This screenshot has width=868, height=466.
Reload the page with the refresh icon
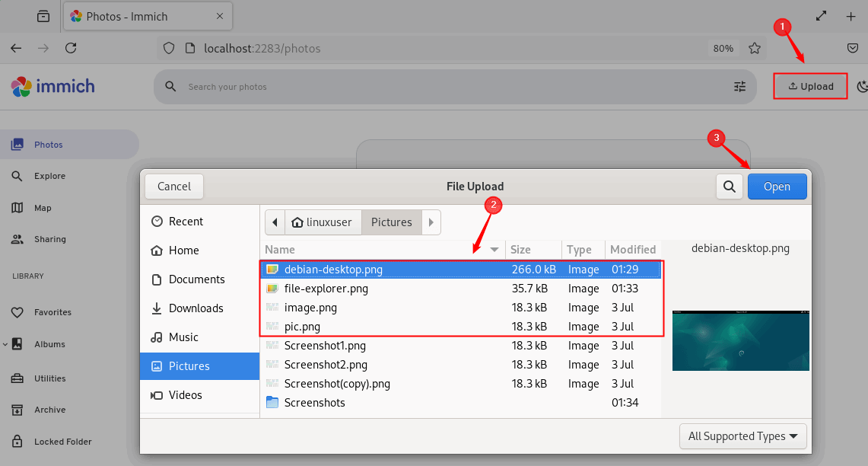coord(71,48)
